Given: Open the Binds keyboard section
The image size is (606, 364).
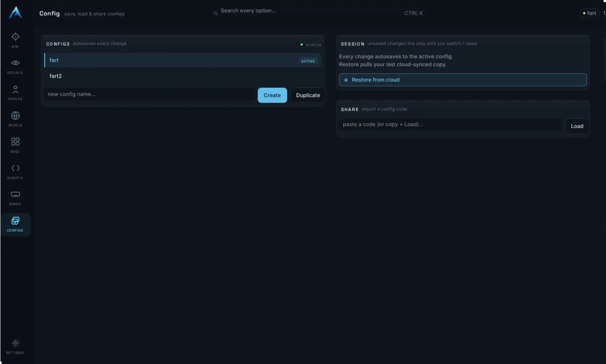Looking at the screenshot, I should (x=15, y=198).
